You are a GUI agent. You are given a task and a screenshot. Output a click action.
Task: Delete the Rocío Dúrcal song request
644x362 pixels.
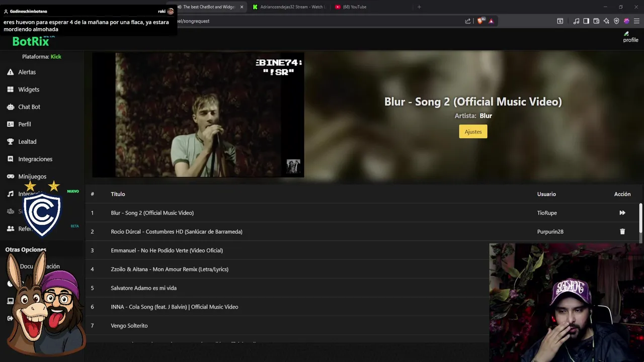622,232
